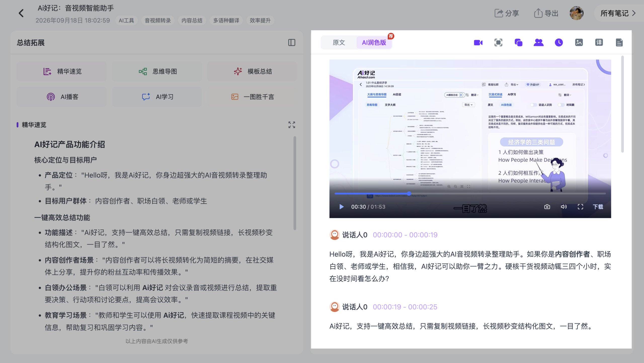
Task: Switch to the AI润色版 tab
Action: click(x=374, y=43)
